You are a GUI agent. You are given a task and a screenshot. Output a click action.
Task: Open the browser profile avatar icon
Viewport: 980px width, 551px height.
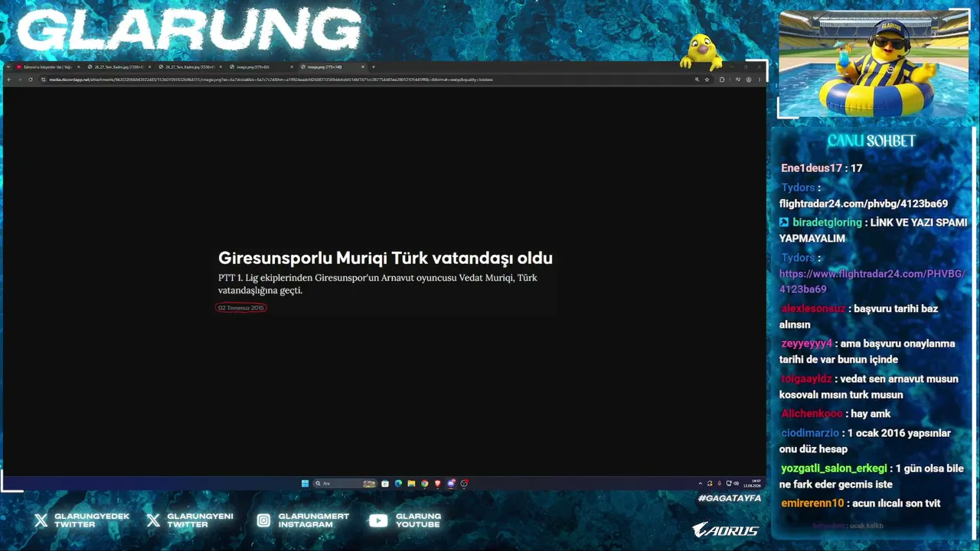(x=749, y=80)
